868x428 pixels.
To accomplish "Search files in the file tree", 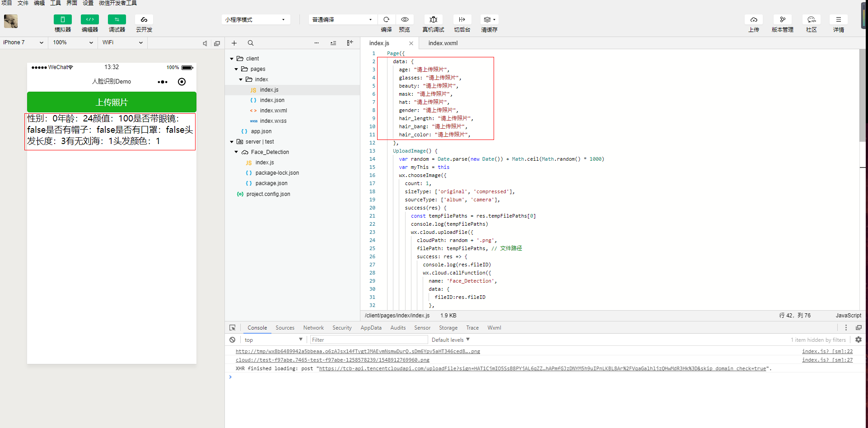I will point(251,43).
